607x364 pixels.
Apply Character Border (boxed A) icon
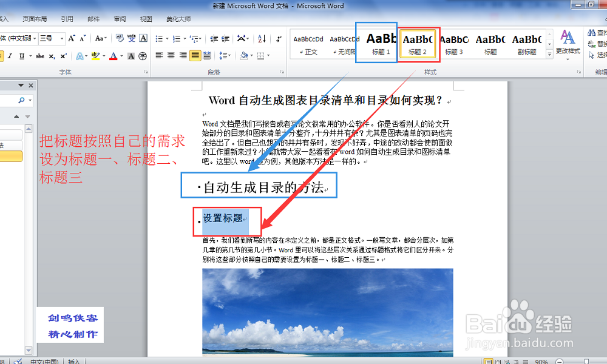[143, 38]
